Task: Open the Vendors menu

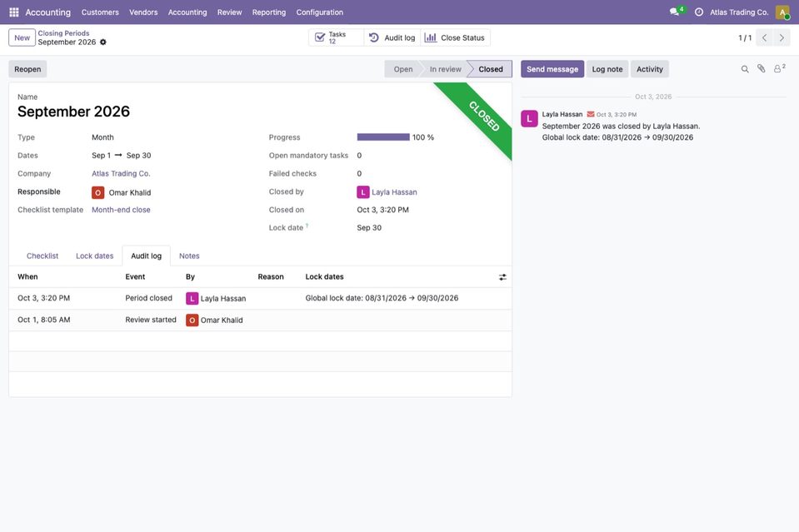Action: click(x=143, y=12)
